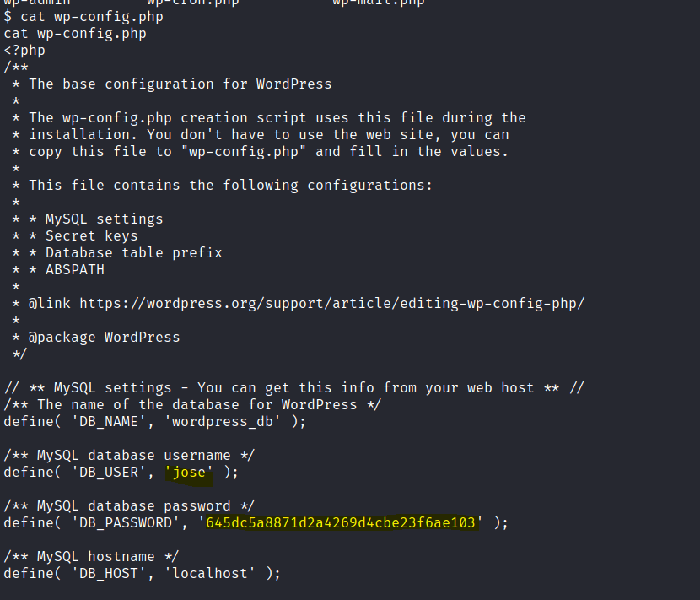Click 'Database table prefix' comment bullet

click(x=133, y=252)
